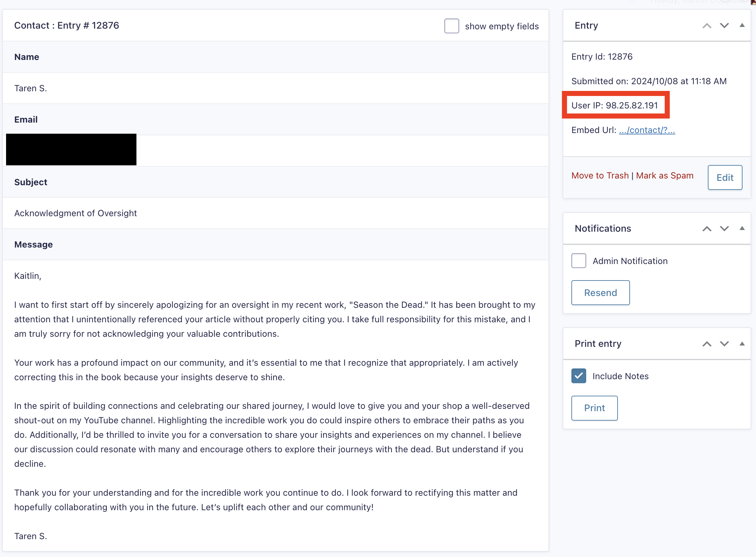This screenshot has height=557, width=756.
Task: Resend the notification
Action: click(x=600, y=293)
